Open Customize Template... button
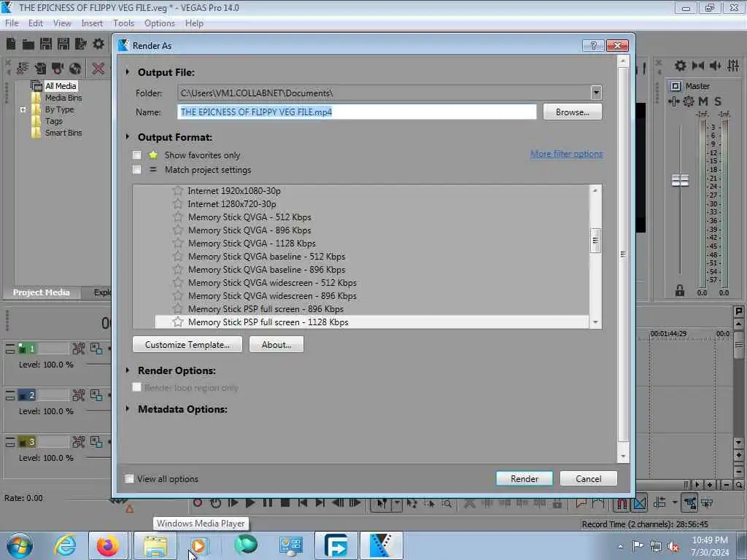 click(x=187, y=344)
